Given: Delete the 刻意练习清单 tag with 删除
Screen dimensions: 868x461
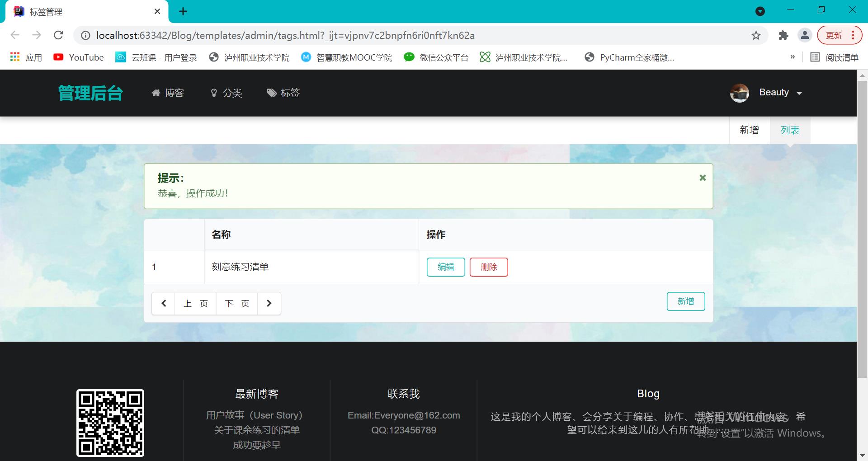Looking at the screenshot, I should coord(489,267).
